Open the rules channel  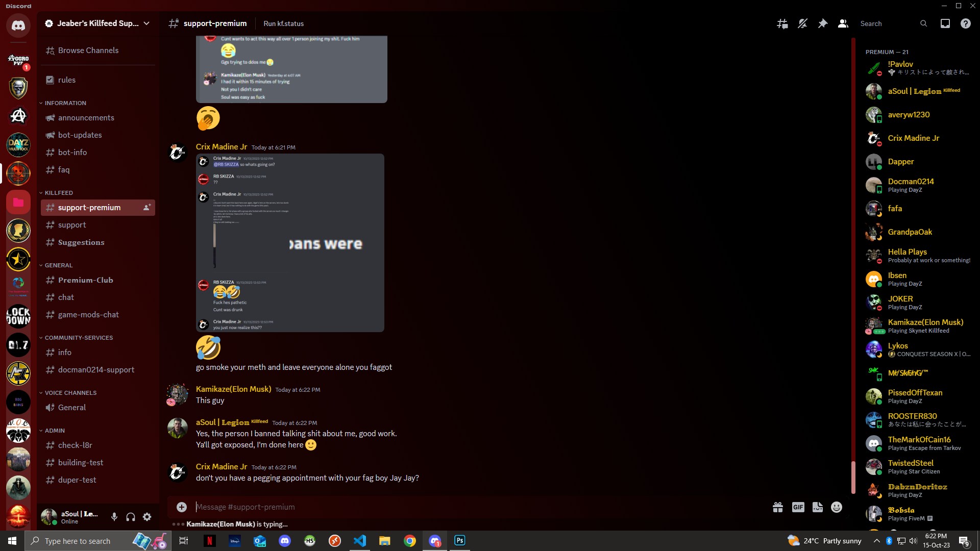pyautogui.click(x=98, y=80)
